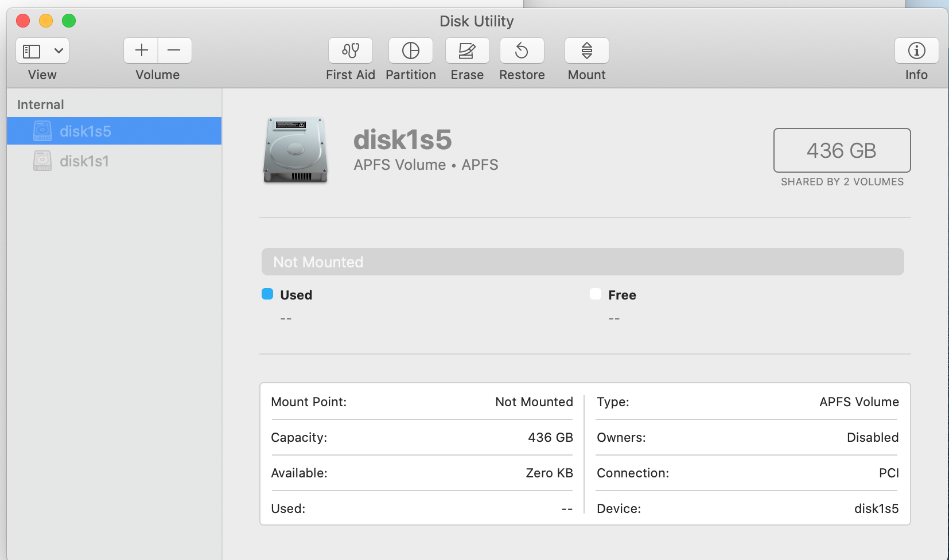The height and width of the screenshot is (560, 949).
Task: Click the Owners Disabled value
Action: (x=873, y=437)
